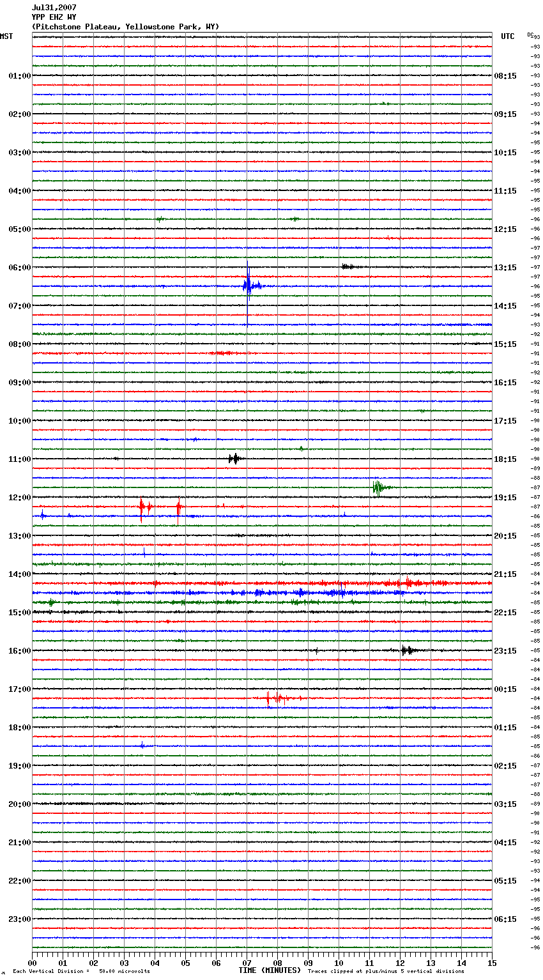Click the 14:00 MST time label

click(x=20, y=574)
